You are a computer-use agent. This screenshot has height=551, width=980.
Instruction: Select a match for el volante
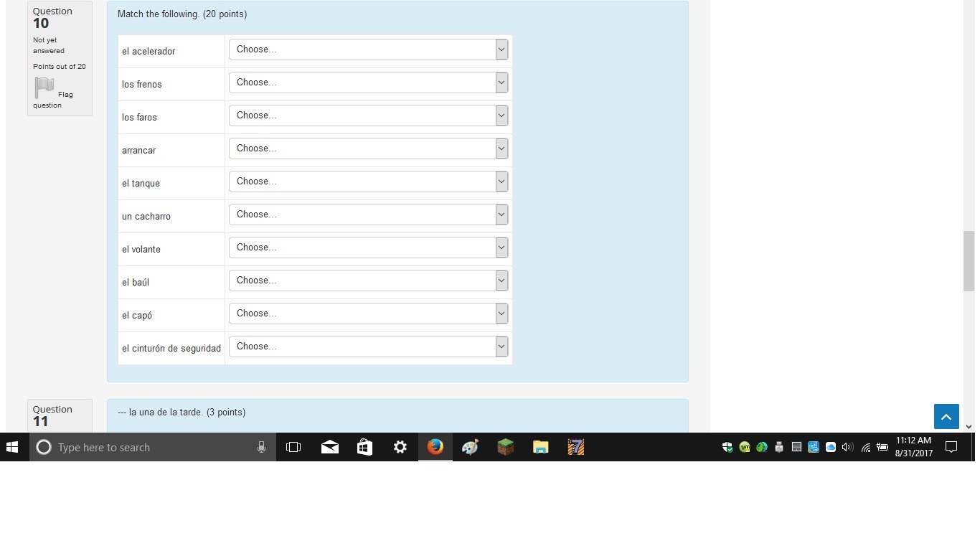click(369, 248)
